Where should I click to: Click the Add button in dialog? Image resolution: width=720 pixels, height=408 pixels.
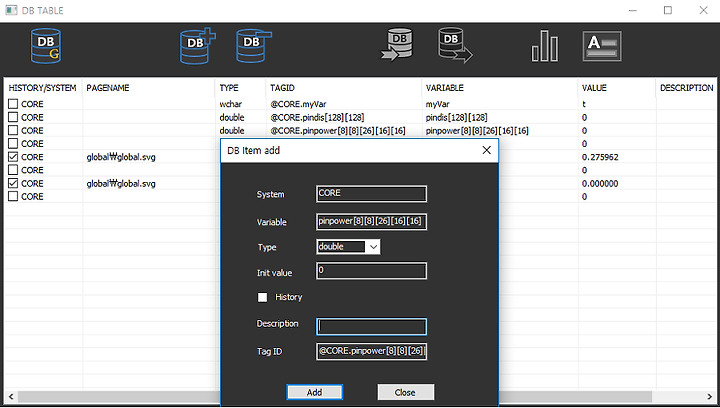point(315,392)
